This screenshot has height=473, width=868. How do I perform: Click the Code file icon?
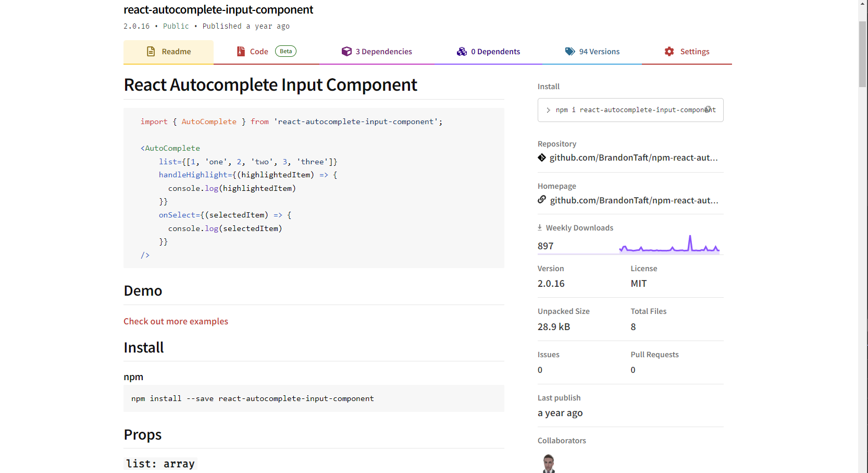click(x=241, y=51)
